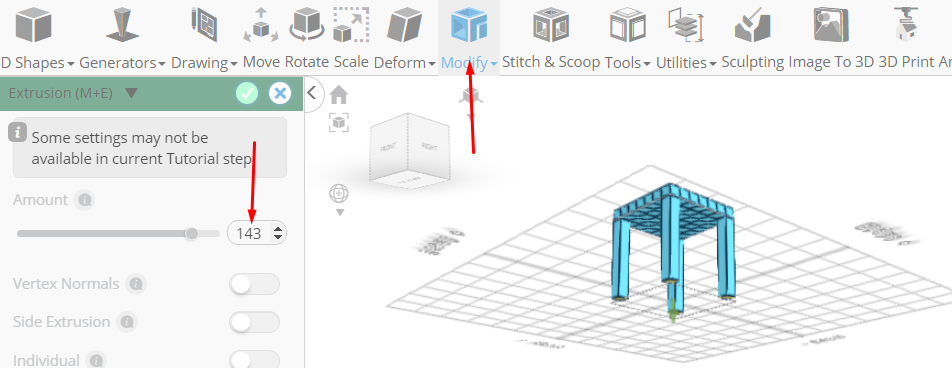Expand the Extrusion (M+E) dropdown arrow

coord(131,94)
